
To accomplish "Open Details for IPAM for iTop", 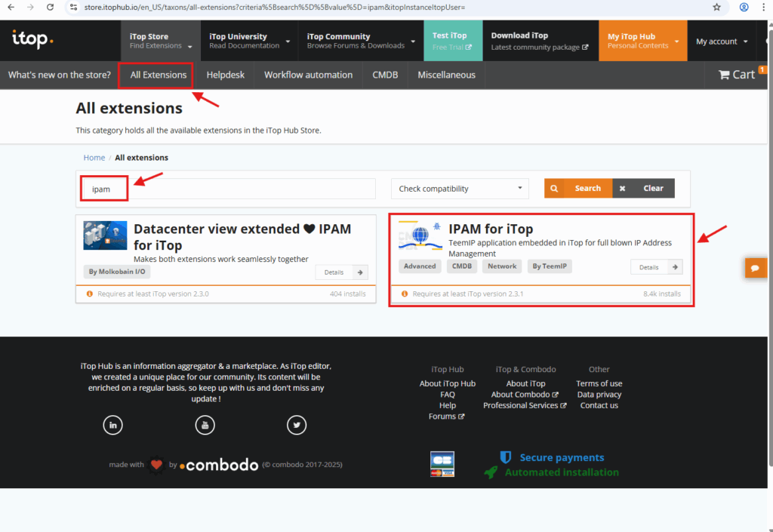I will click(x=656, y=267).
